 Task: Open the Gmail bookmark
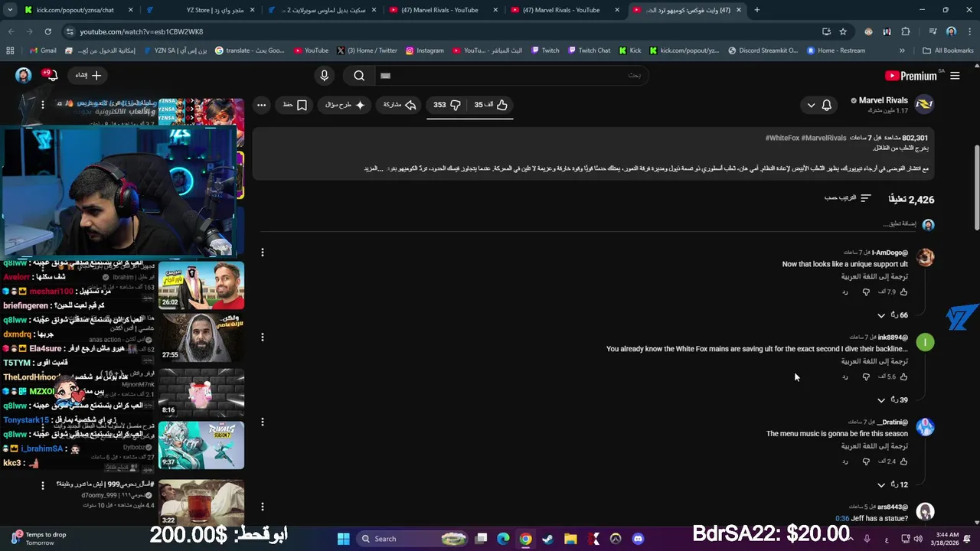(x=43, y=51)
